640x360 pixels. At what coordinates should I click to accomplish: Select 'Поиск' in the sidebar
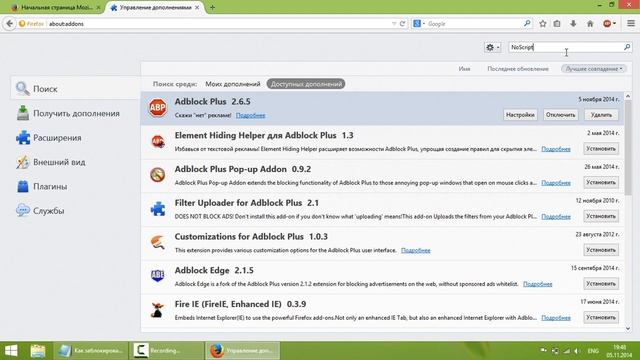pyautogui.click(x=76, y=89)
